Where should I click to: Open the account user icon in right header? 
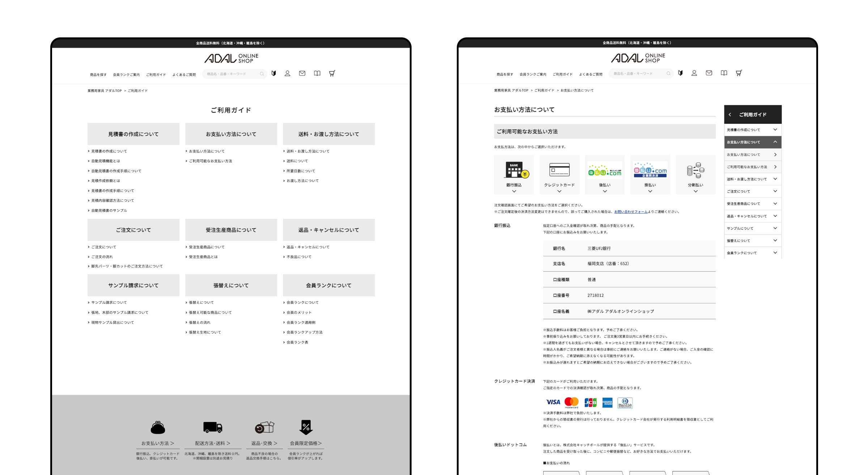point(694,73)
